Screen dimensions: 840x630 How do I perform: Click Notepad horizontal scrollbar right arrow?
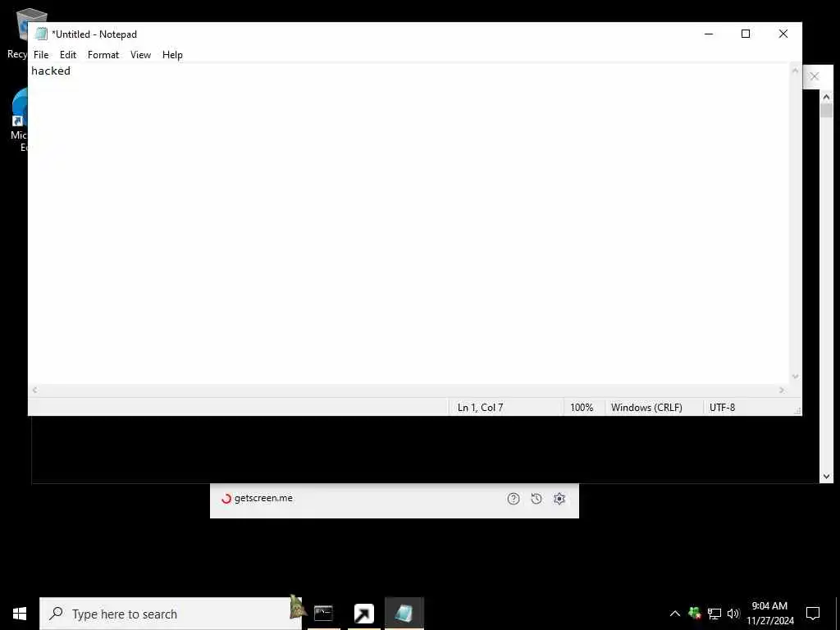tap(782, 390)
